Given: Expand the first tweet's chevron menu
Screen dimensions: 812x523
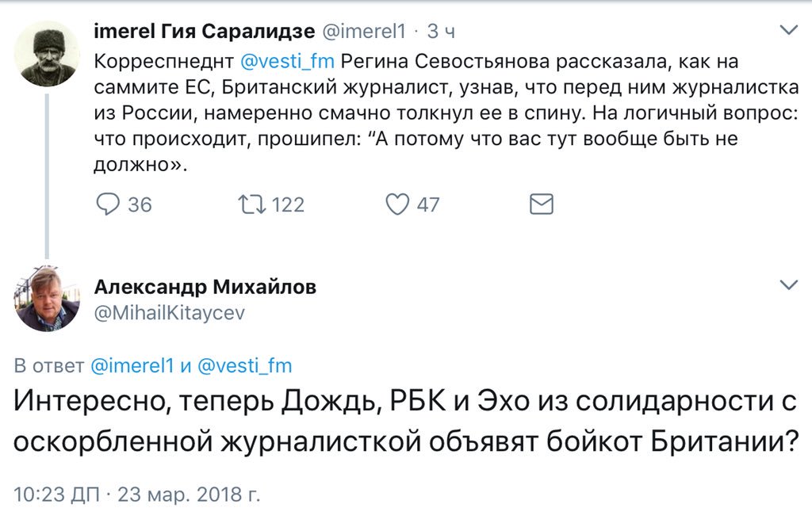Looking at the screenshot, I should [789, 31].
